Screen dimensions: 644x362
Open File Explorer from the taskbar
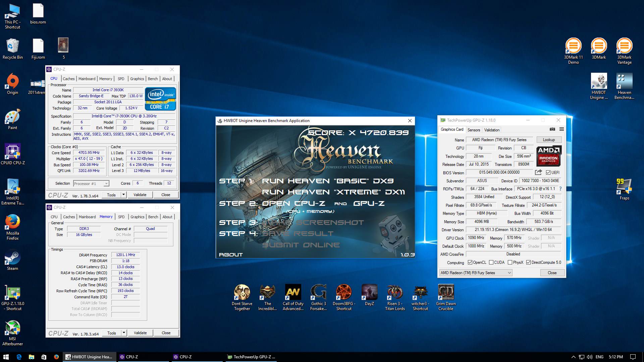[x=31, y=357]
